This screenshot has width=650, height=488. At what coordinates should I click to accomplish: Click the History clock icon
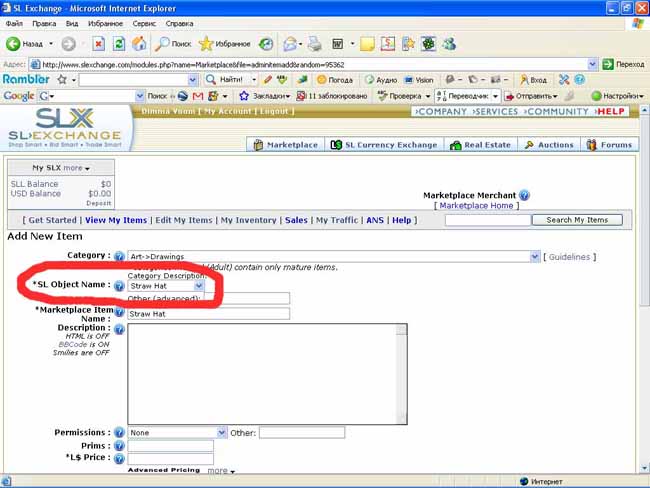pyautogui.click(x=266, y=44)
